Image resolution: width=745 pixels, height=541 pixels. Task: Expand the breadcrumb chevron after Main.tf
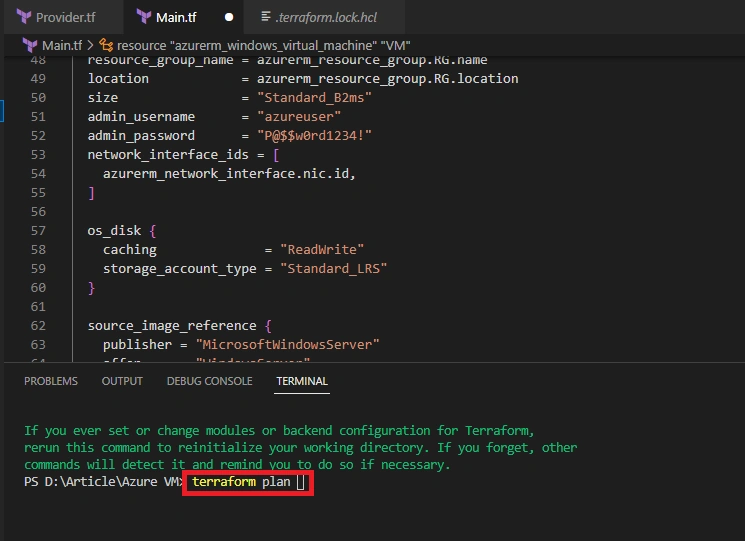(x=90, y=45)
